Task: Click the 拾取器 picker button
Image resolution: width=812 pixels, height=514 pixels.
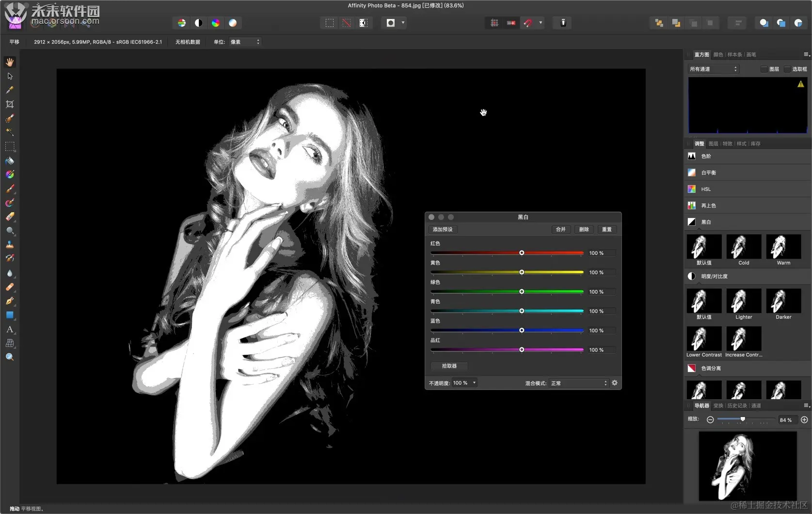Action: pyautogui.click(x=449, y=366)
